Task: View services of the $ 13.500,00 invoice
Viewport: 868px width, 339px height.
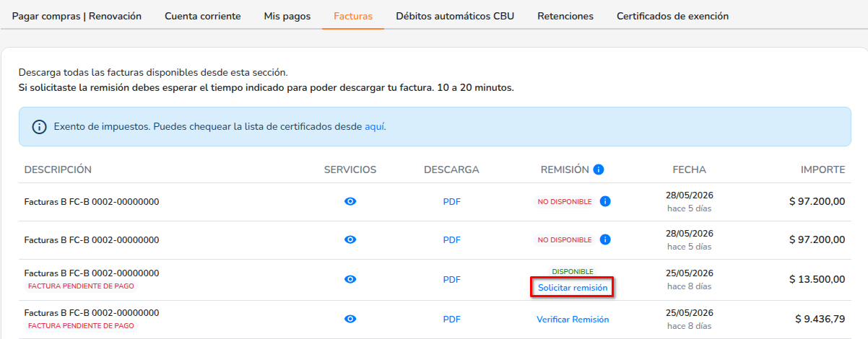Action: [x=350, y=279]
